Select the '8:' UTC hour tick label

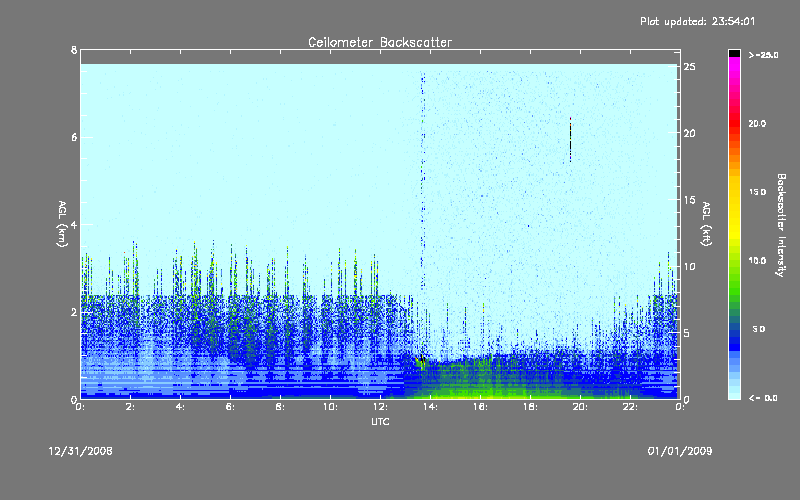[x=281, y=407]
